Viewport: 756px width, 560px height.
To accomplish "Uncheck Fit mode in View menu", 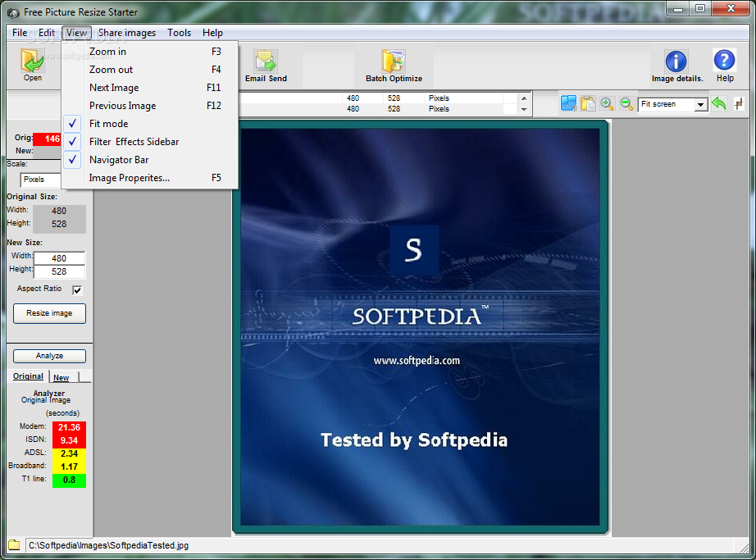I will 149,124.
